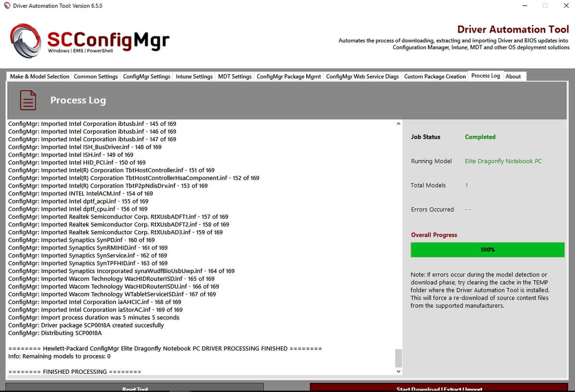Select the MDT Settings tab
575x392 pixels.
pyautogui.click(x=235, y=77)
